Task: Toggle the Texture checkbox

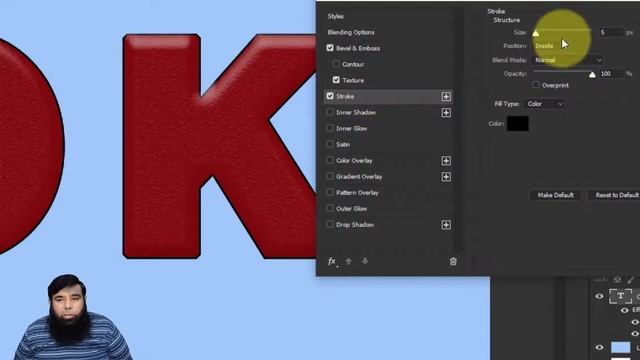Action: click(336, 80)
